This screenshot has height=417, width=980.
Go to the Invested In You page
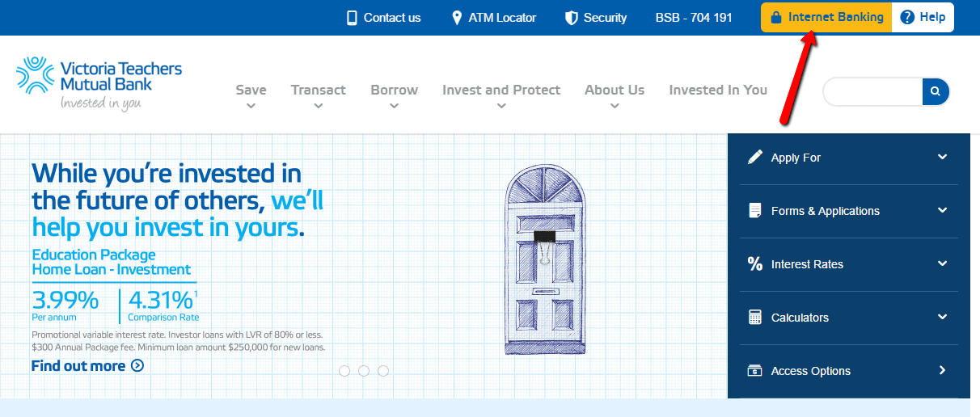coord(718,90)
